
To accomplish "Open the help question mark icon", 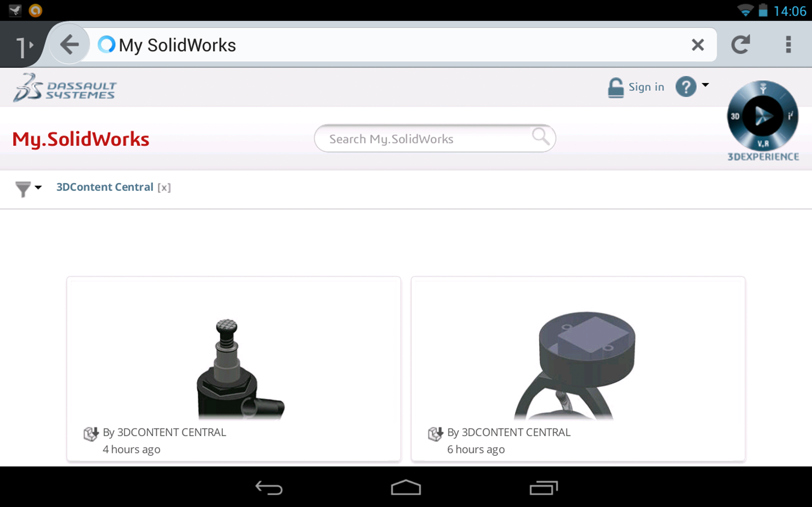I will pos(686,87).
